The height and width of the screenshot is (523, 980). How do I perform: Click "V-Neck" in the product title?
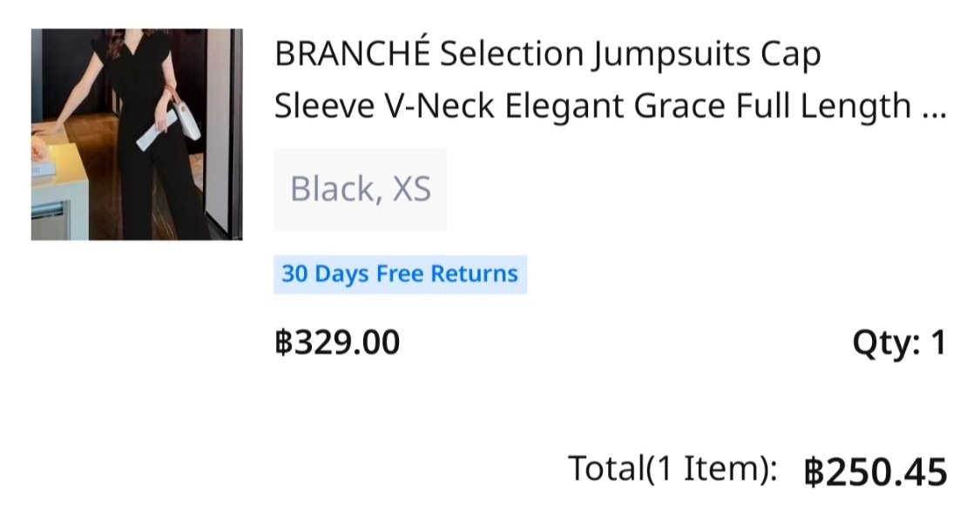tap(441, 107)
